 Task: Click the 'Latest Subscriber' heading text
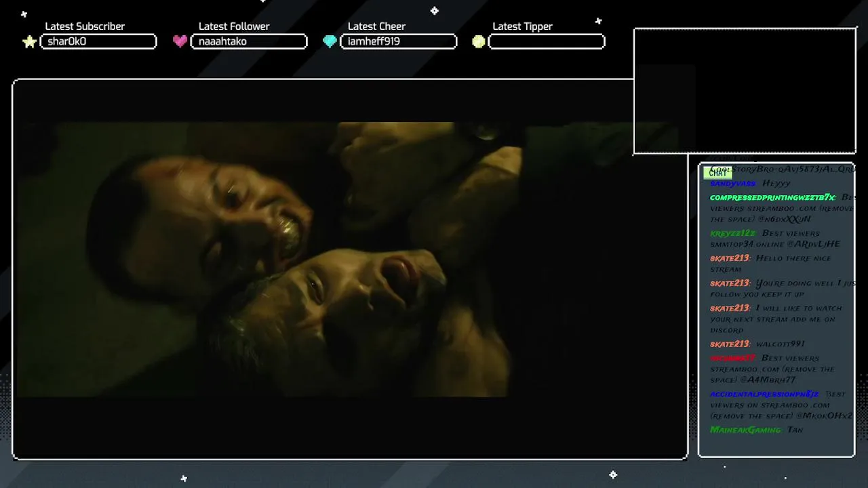[x=85, y=26]
